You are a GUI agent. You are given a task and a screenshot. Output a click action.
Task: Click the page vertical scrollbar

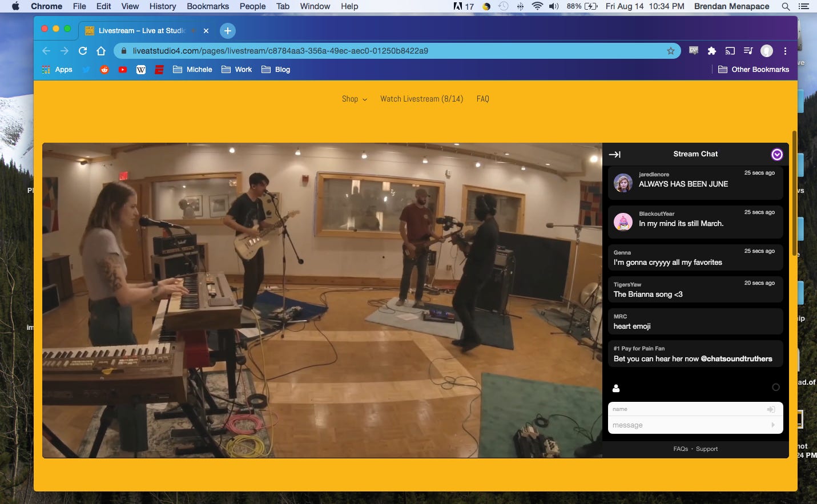794,194
